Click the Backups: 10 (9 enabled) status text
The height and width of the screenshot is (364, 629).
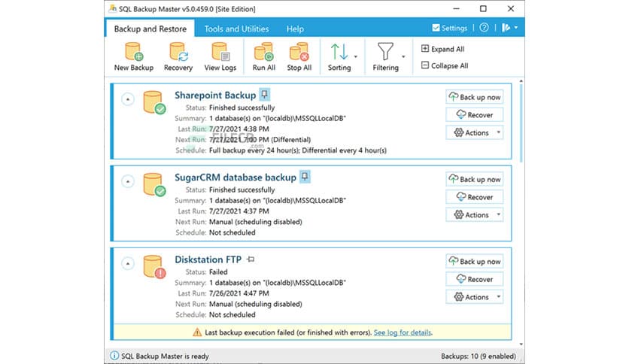[479, 356]
